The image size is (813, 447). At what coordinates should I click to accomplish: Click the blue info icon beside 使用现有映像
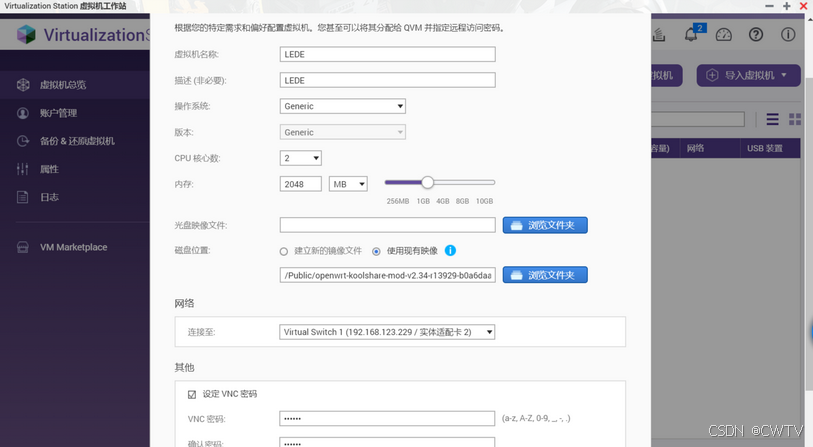[451, 250]
